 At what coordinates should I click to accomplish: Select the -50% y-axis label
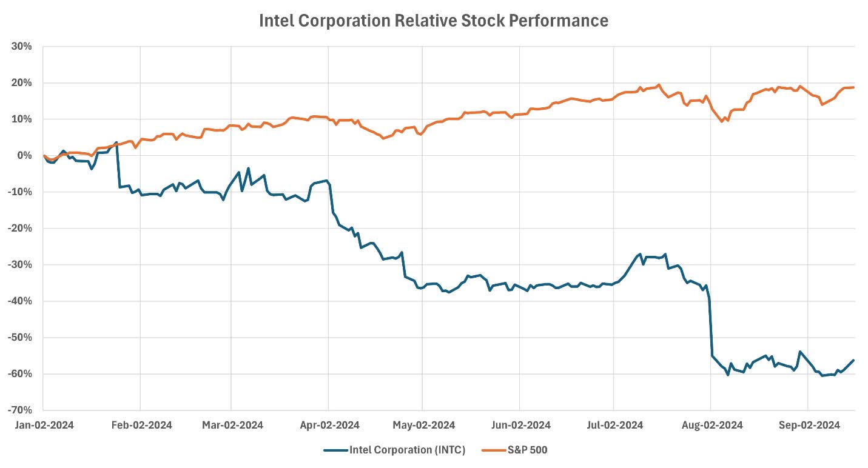[20, 338]
